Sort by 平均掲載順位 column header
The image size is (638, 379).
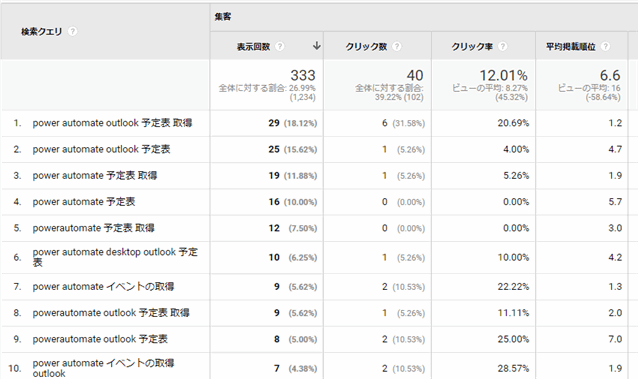[x=570, y=47]
